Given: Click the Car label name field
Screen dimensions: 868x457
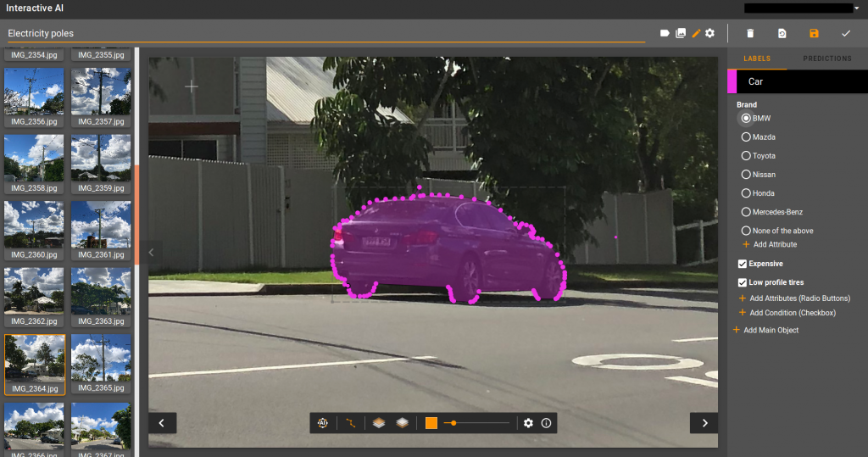Looking at the screenshot, I should [x=802, y=81].
